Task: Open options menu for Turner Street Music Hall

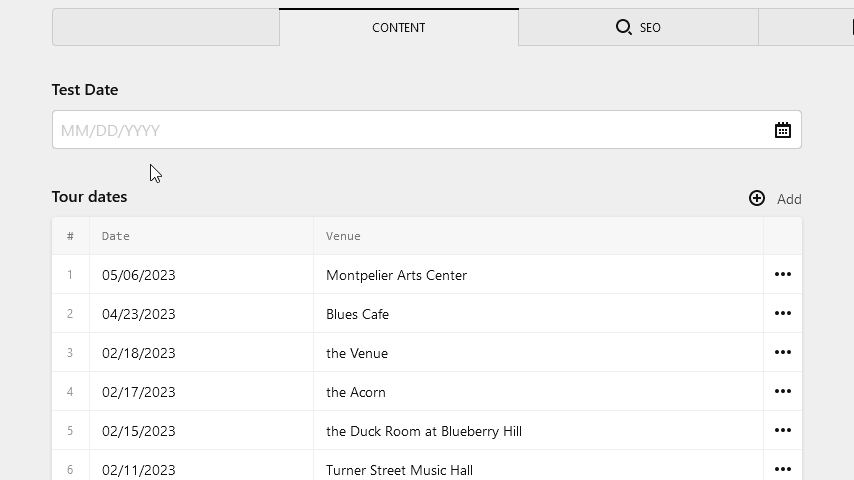Action: (783, 469)
